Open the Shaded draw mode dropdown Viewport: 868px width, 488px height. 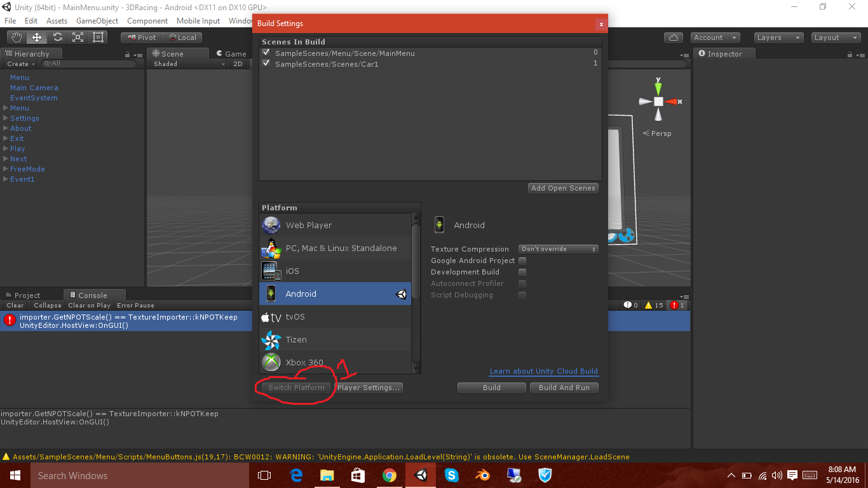189,64
